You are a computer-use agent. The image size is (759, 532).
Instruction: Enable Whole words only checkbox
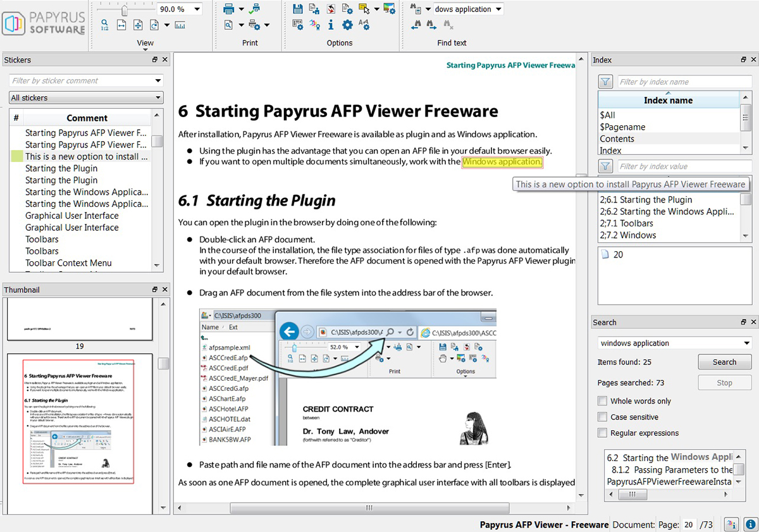[602, 401]
